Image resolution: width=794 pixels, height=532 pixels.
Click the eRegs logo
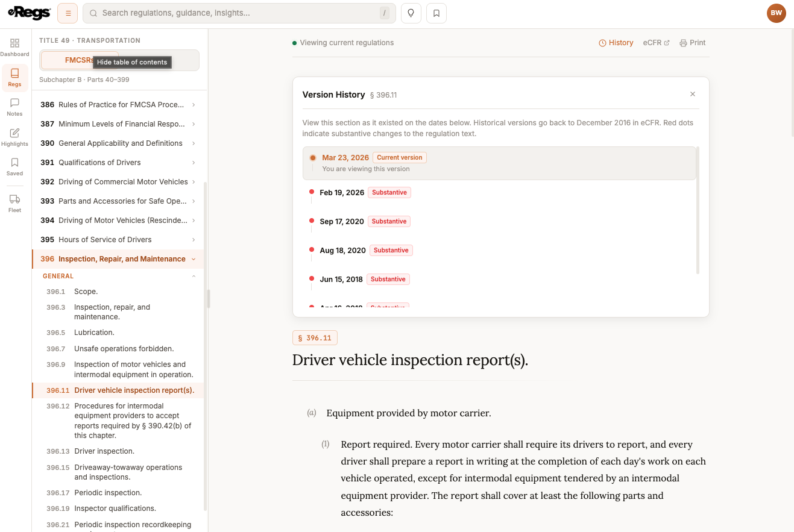29,13
